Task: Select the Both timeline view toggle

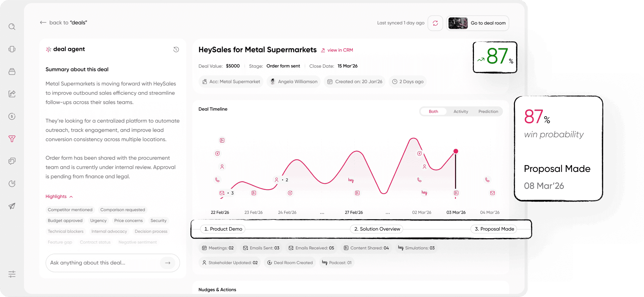Action: (433, 111)
